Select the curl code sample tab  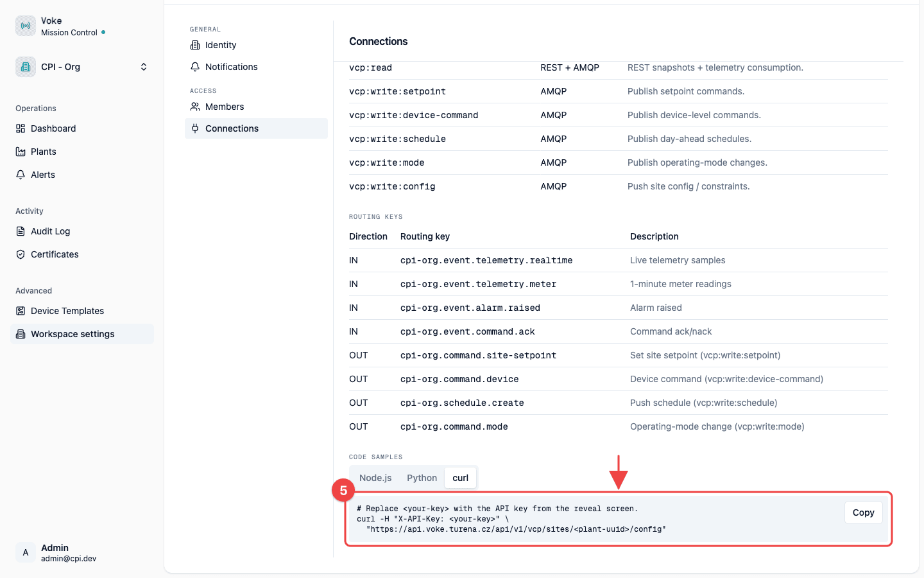tap(461, 478)
